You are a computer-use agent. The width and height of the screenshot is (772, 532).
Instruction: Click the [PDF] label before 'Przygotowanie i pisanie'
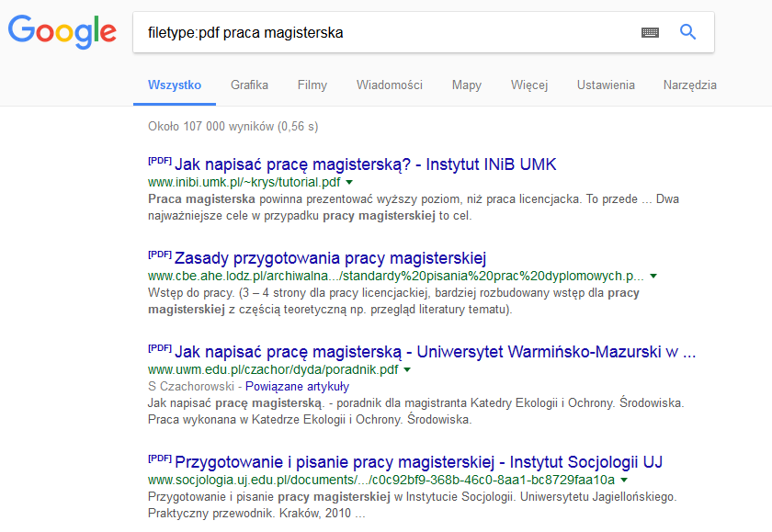coord(160,458)
